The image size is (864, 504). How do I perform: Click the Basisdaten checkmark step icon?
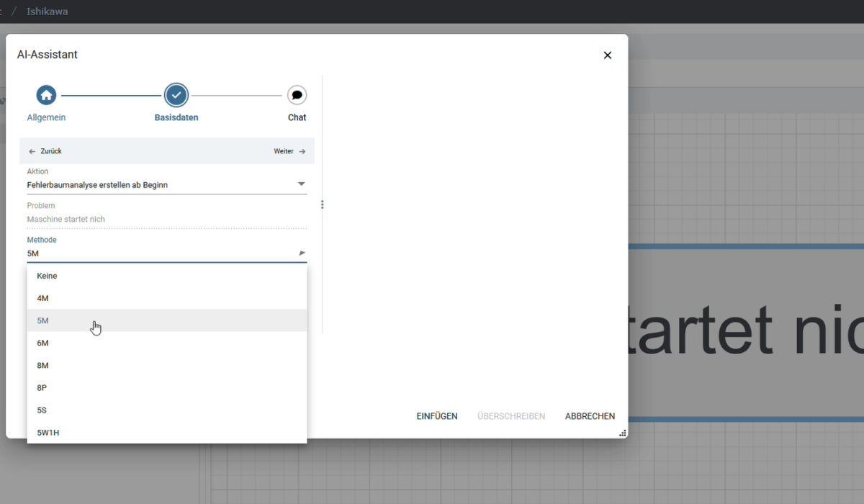(x=176, y=95)
